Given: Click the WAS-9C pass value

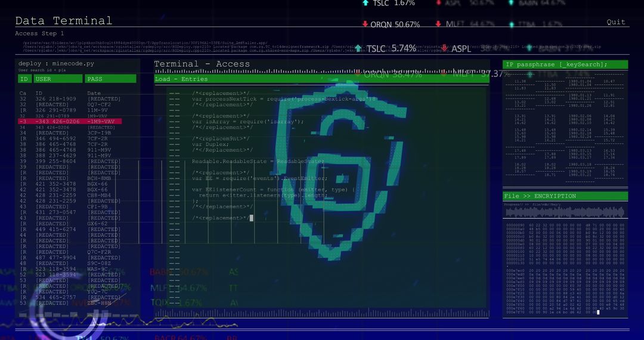Looking at the screenshot, I should [x=97, y=270].
